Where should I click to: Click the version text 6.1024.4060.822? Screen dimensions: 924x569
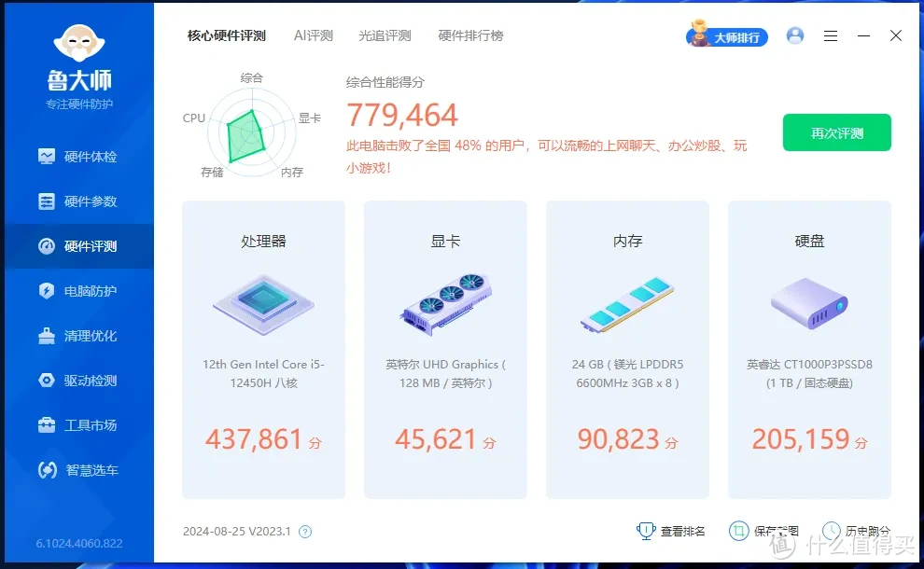click(79, 543)
